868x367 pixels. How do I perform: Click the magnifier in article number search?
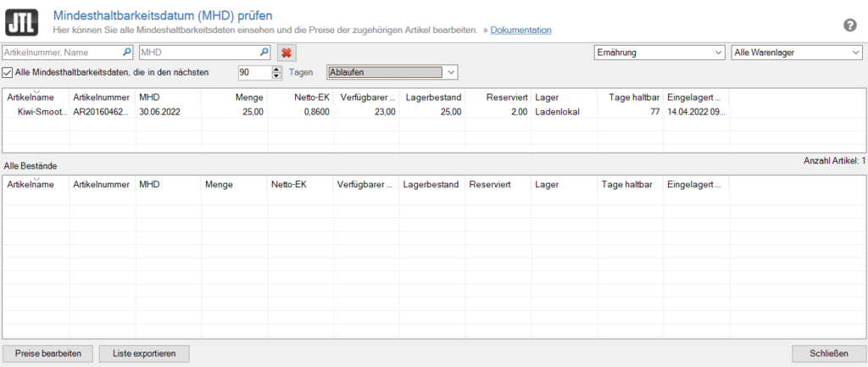click(127, 53)
